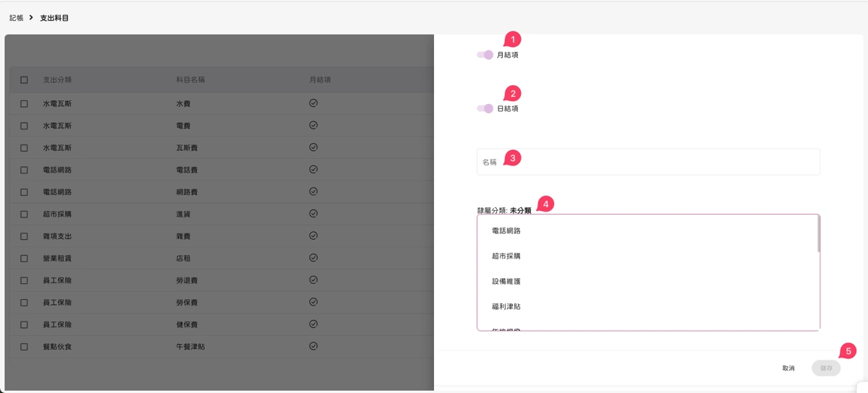The image size is (868, 393).
Task: Click the 勞退費 cell
Action: 187,280
